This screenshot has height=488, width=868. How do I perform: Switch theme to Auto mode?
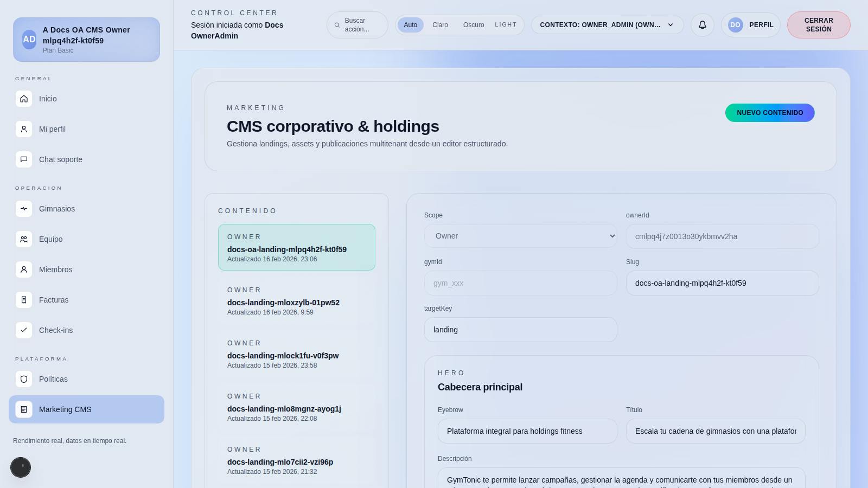[x=410, y=25]
